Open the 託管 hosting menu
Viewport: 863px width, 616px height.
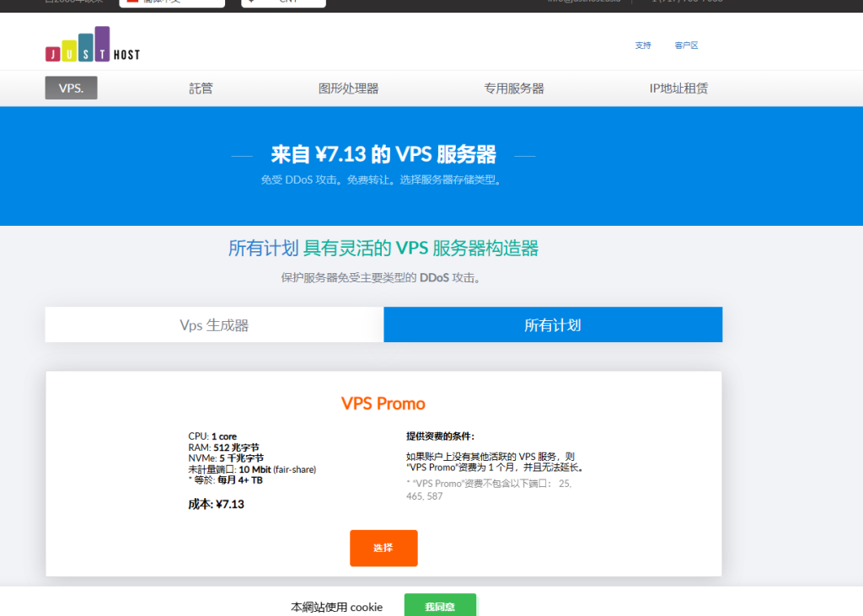click(201, 88)
